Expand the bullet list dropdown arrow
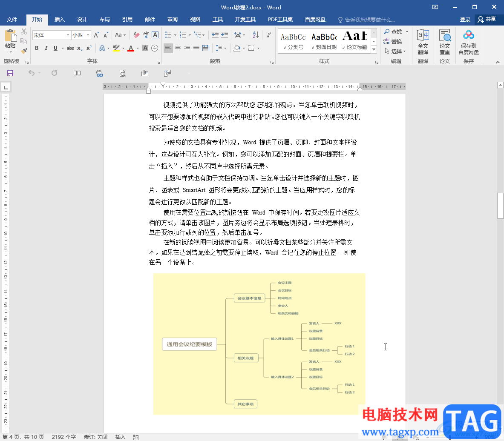The height and width of the screenshot is (441, 504). [175, 35]
